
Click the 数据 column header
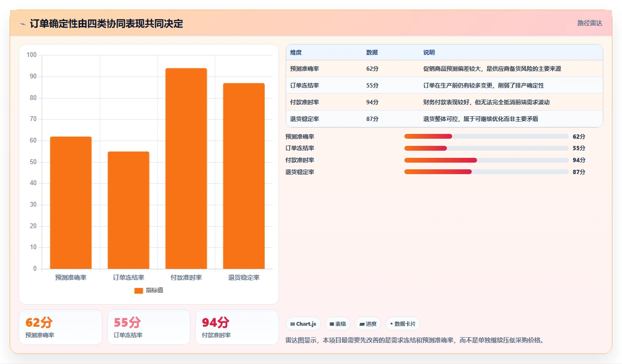pos(372,53)
